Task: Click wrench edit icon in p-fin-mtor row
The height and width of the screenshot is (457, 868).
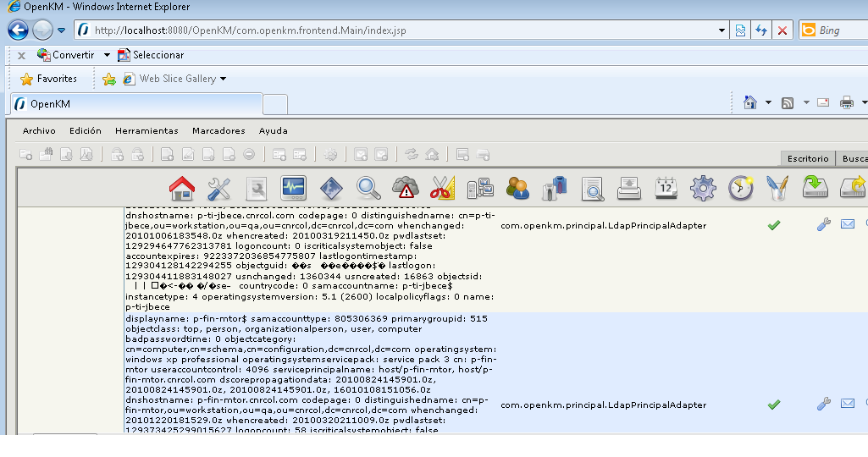Action: [x=824, y=404]
